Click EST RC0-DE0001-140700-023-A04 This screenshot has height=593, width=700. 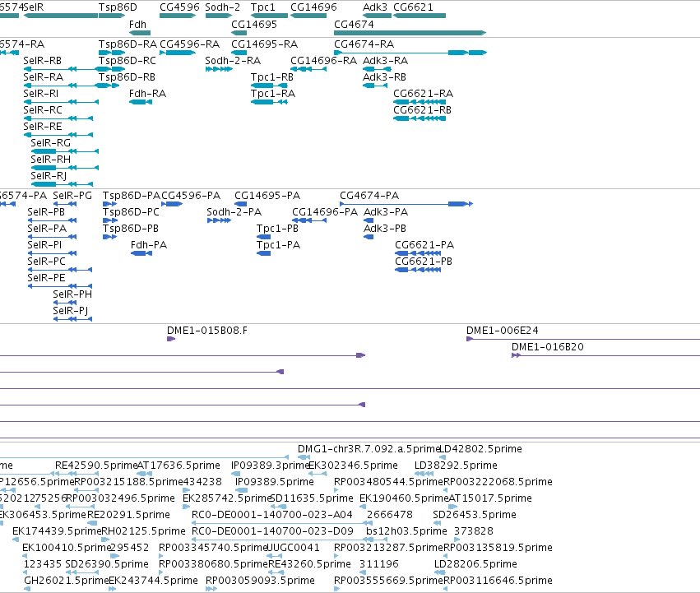pos(272,515)
